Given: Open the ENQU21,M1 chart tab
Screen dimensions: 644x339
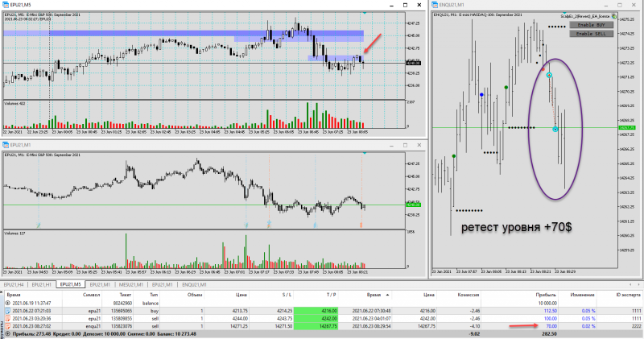Looking at the screenshot, I should (194, 284).
